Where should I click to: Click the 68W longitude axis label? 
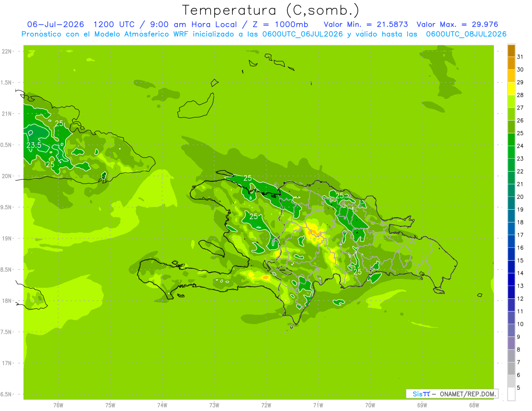(474, 405)
